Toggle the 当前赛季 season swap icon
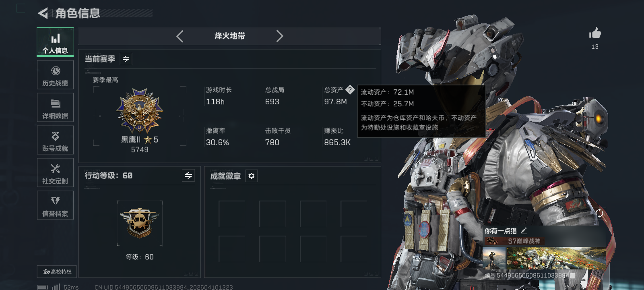 (126, 59)
